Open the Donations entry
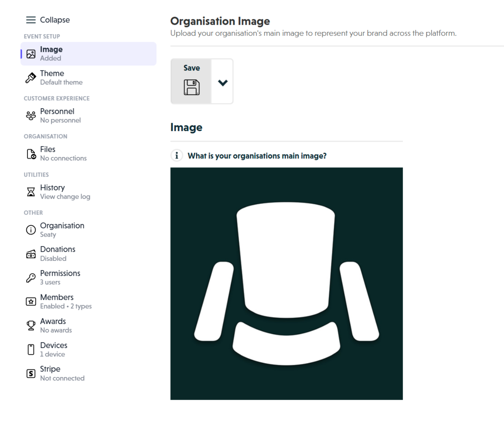 click(88, 253)
